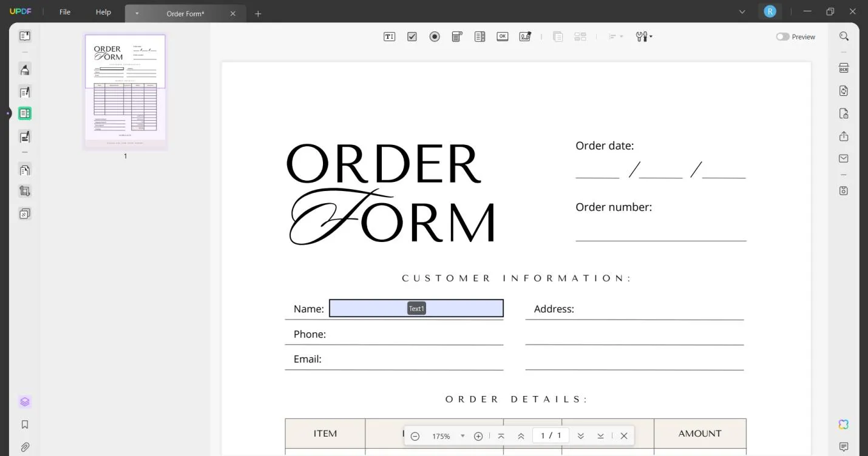This screenshot has height=456, width=868.
Task: Go to the next page
Action: pos(580,436)
